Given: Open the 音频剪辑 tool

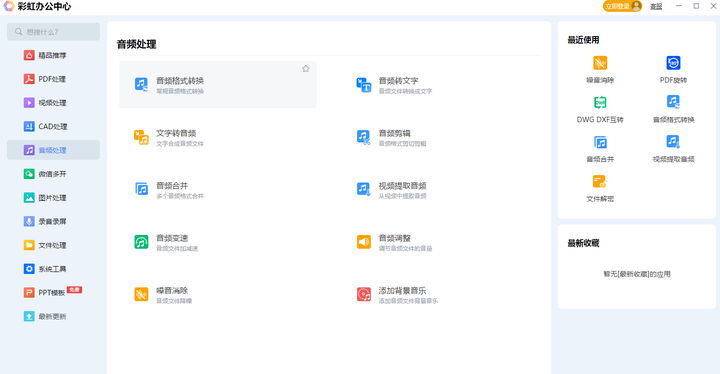Looking at the screenshot, I should [x=391, y=137].
